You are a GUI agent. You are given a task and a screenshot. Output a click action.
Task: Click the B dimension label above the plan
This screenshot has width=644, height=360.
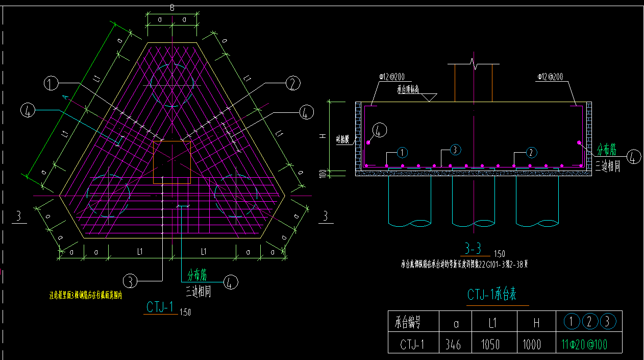click(172, 7)
